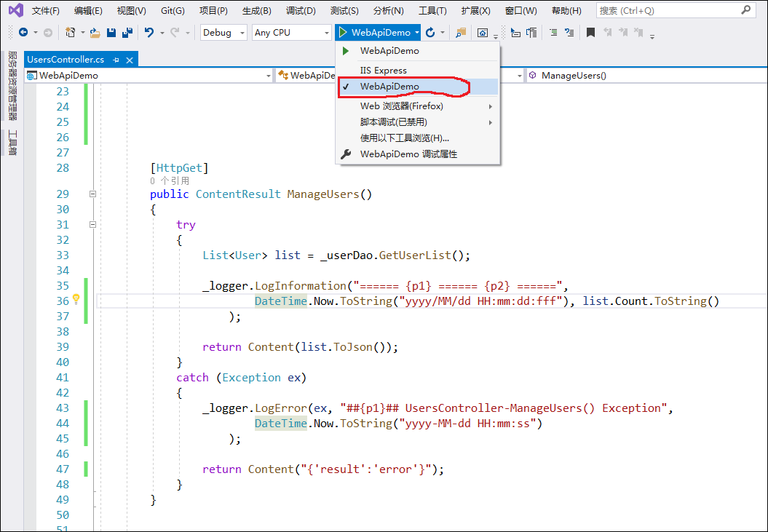Open the 工具(T) menu
Screen dimensions: 768x532
pyautogui.click(x=432, y=10)
